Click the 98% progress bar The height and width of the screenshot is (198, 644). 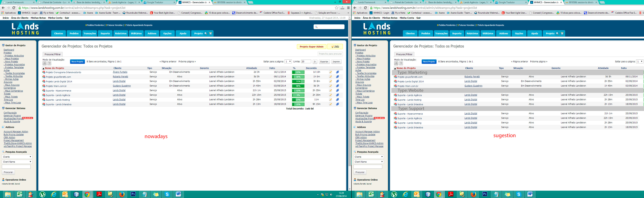(298, 86)
